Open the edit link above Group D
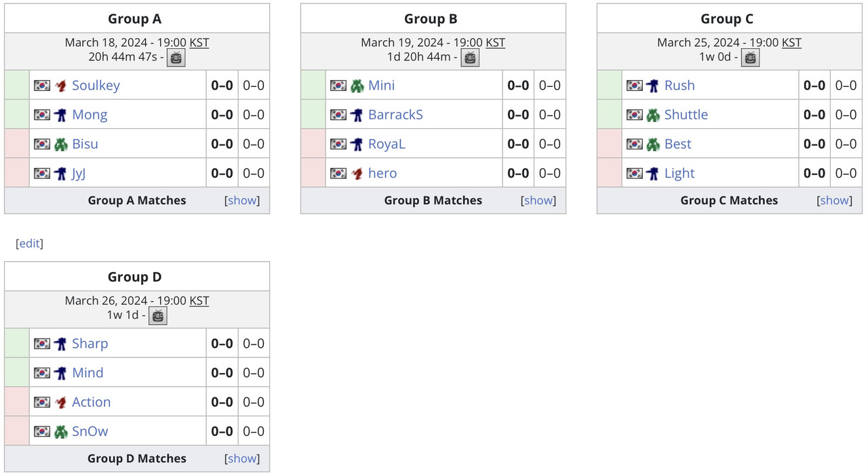 (x=29, y=243)
